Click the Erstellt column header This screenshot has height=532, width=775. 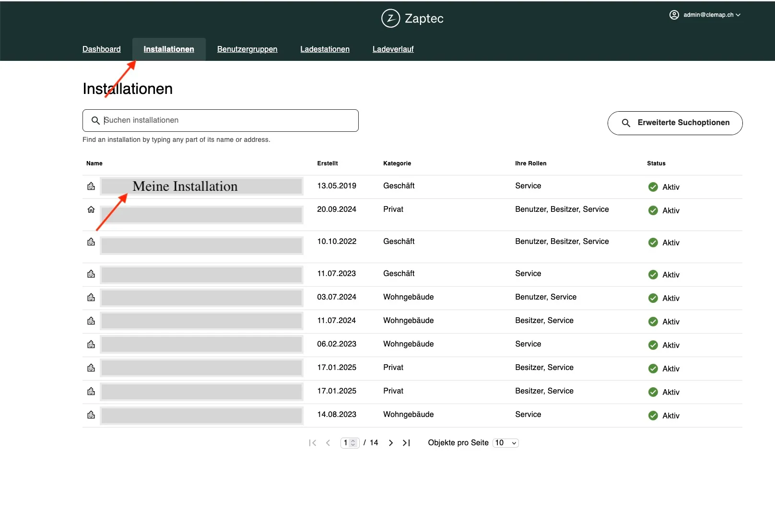[328, 163]
